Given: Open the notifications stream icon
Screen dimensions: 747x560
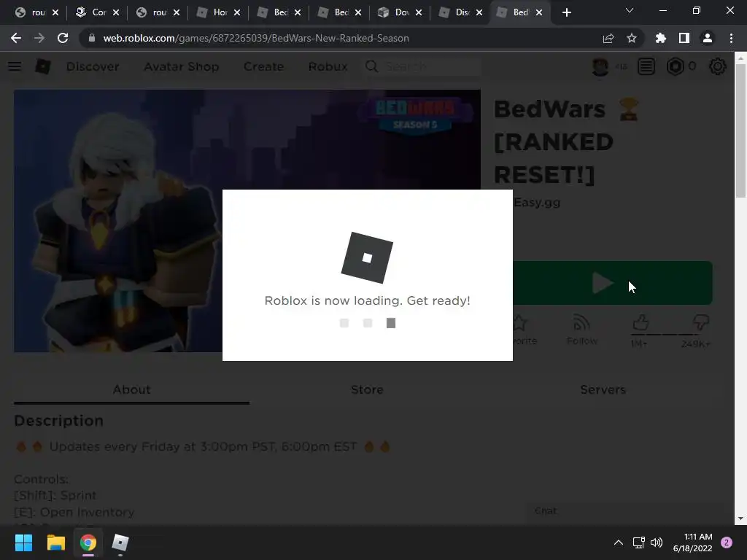Looking at the screenshot, I should click(646, 66).
